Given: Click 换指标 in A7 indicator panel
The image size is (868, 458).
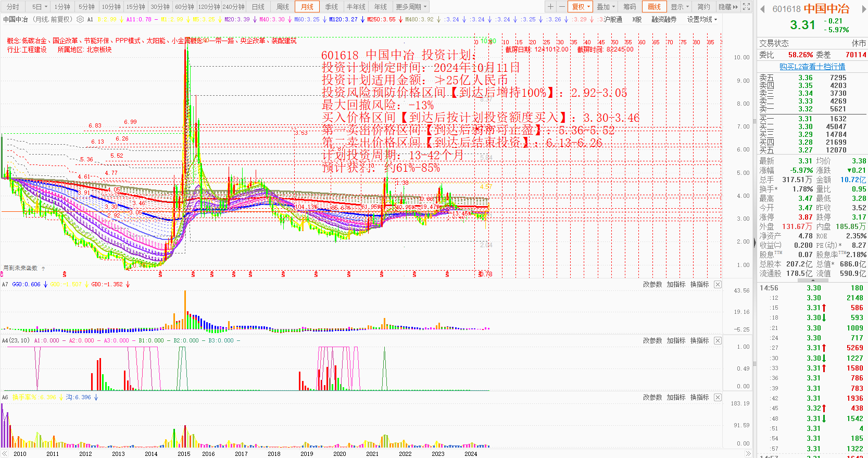Looking at the screenshot, I should (x=700, y=284).
